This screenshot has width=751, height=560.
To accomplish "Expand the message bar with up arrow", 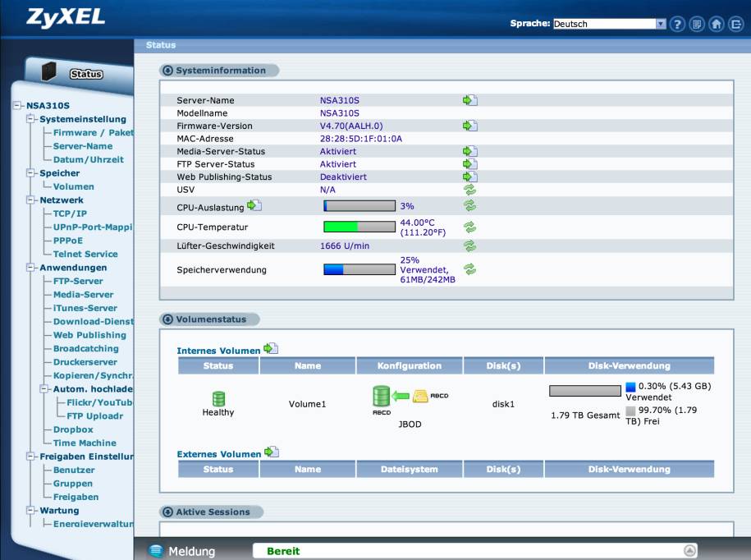I will pos(689,550).
